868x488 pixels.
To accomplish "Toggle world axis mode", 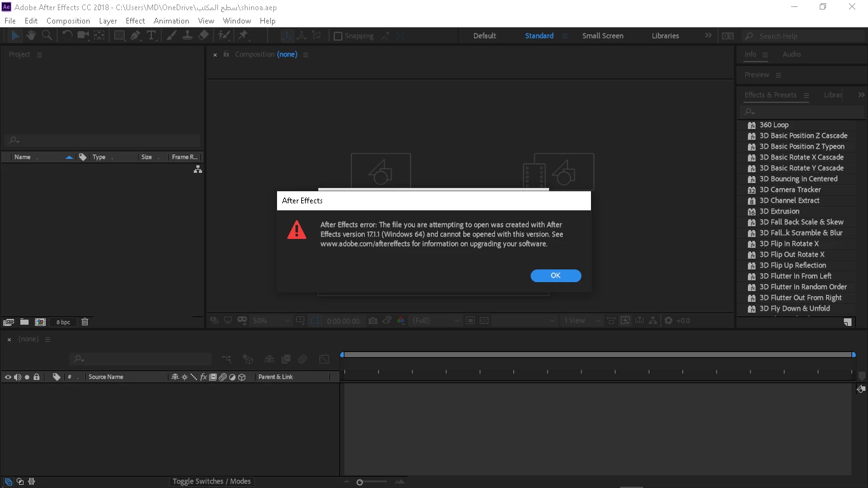I will click(x=302, y=36).
